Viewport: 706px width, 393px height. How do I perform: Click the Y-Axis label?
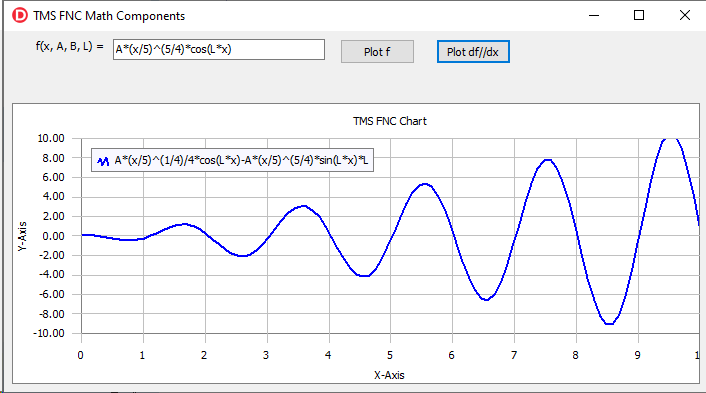pos(23,236)
